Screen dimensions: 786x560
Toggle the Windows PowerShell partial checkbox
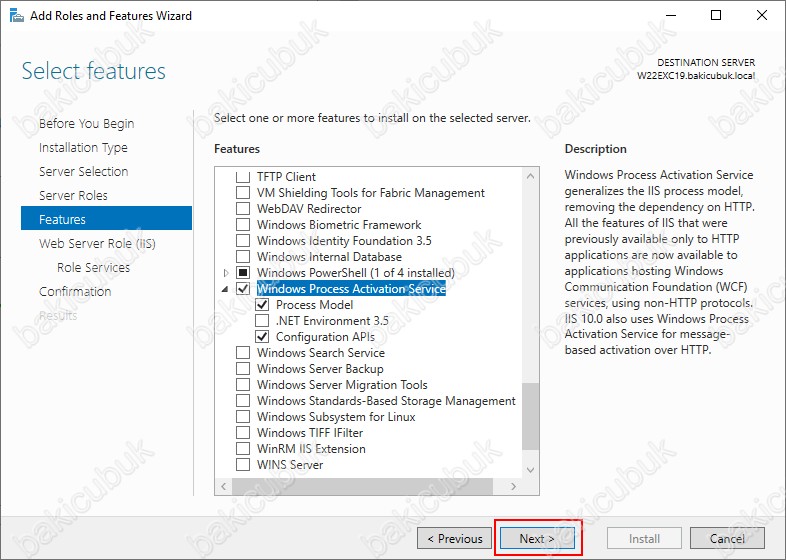coord(243,273)
